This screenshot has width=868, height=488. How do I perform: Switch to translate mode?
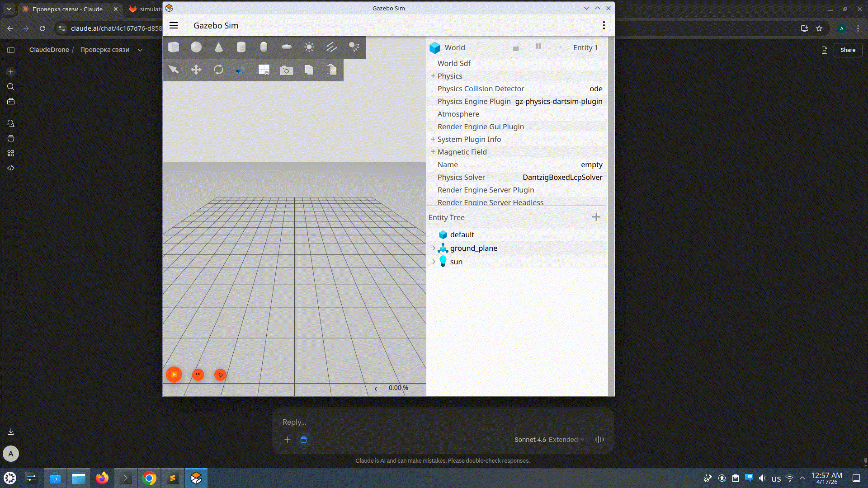[196, 70]
